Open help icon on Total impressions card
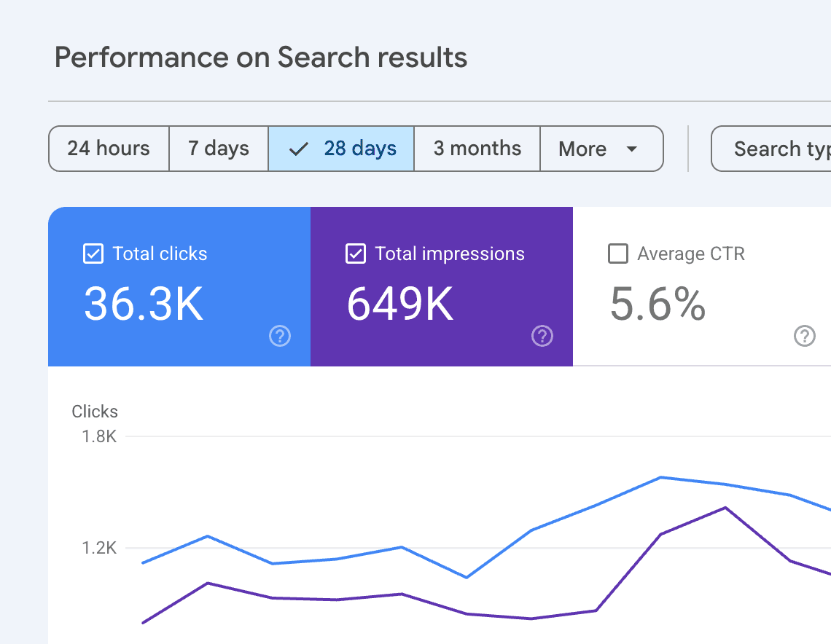The image size is (831, 644). (x=542, y=336)
